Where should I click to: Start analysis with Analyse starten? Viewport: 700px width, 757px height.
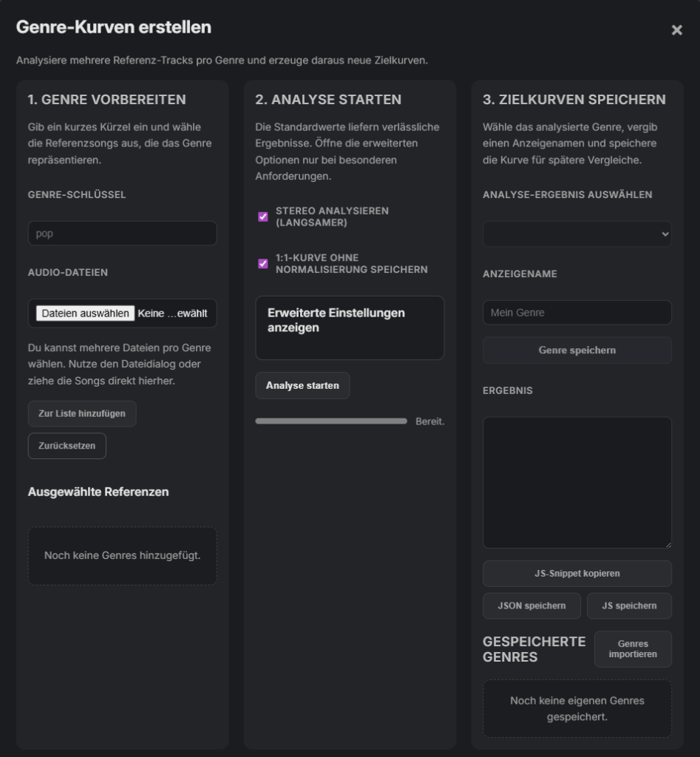(302, 386)
